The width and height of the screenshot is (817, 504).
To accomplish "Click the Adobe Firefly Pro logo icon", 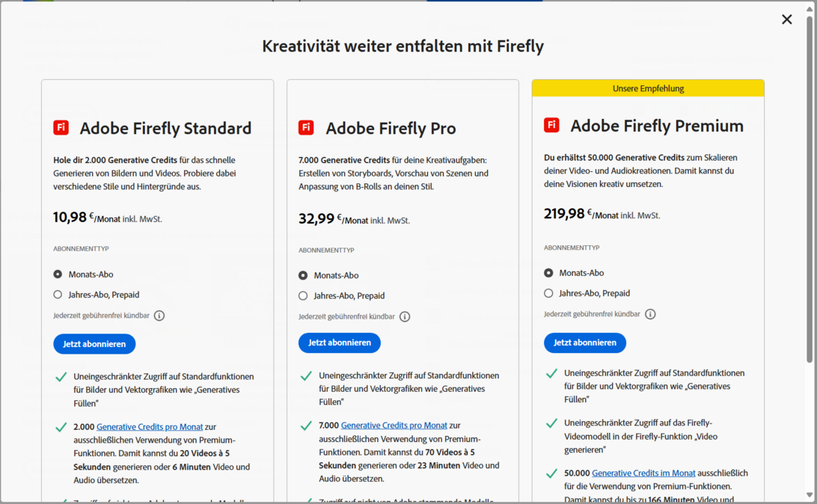I will (306, 128).
